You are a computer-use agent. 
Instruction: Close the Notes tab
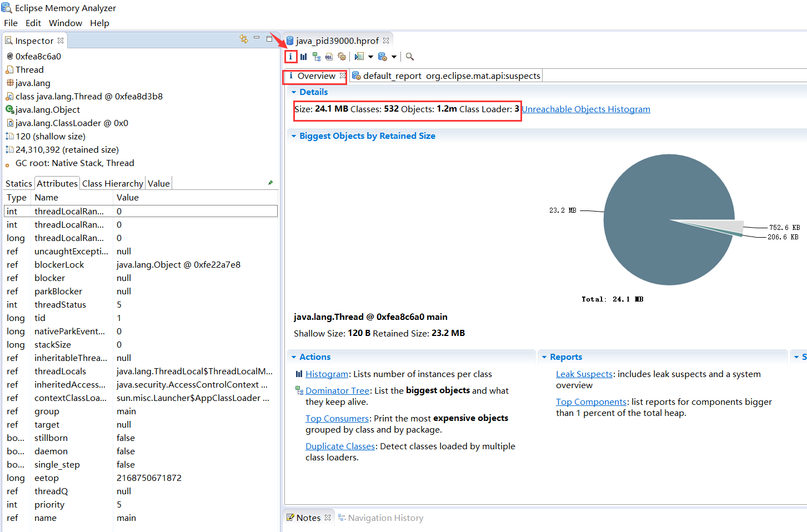(328, 518)
